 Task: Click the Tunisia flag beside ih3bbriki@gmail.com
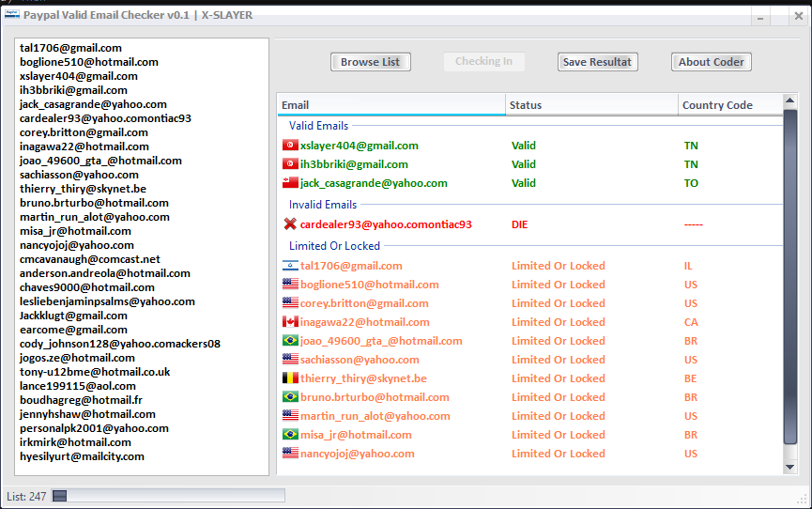point(290,163)
